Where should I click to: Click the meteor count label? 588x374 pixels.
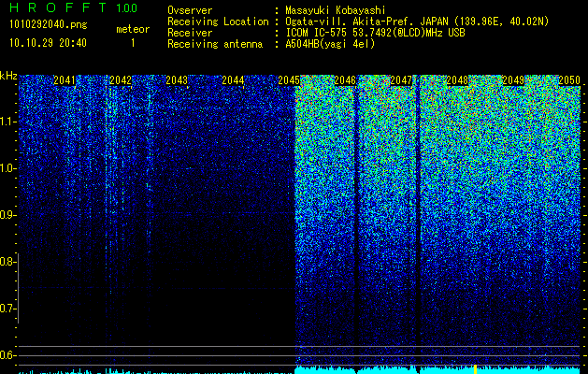(x=133, y=29)
